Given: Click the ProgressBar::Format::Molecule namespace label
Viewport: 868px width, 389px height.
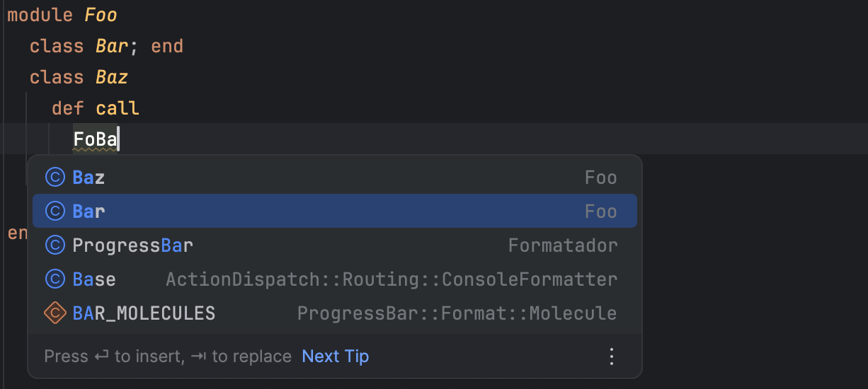Looking at the screenshot, I should (x=457, y=313).
